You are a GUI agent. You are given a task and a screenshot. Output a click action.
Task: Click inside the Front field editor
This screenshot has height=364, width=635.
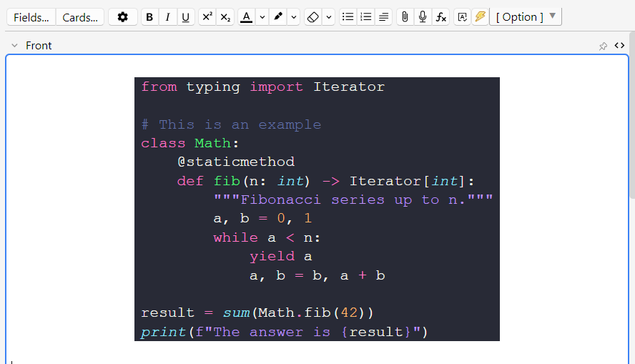tap(317, 209)
